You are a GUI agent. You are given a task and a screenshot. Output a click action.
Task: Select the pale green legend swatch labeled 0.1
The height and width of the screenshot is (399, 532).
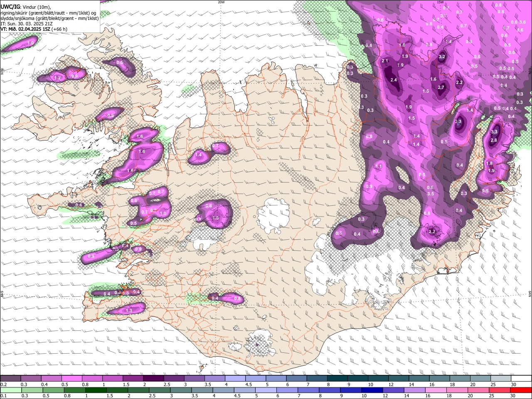point(11,390)
